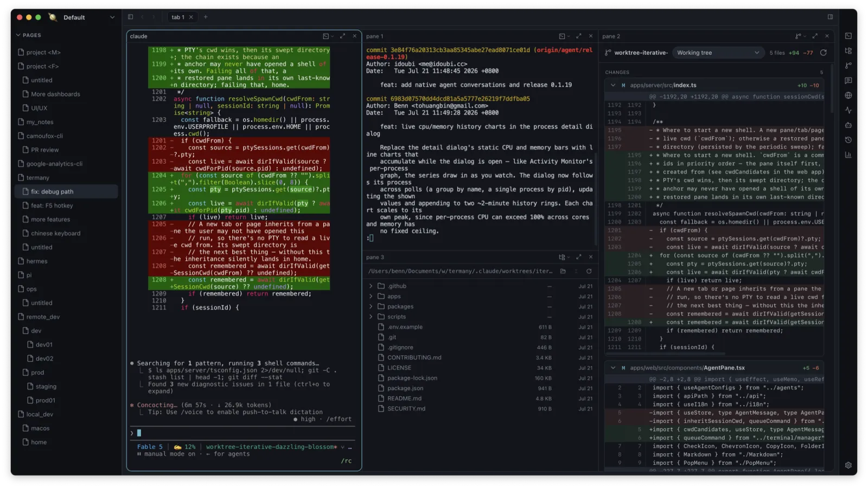Screen dimensions: 868x488
Task: Close pane 3
Action: pyautogui.click(x=591, y=257)
